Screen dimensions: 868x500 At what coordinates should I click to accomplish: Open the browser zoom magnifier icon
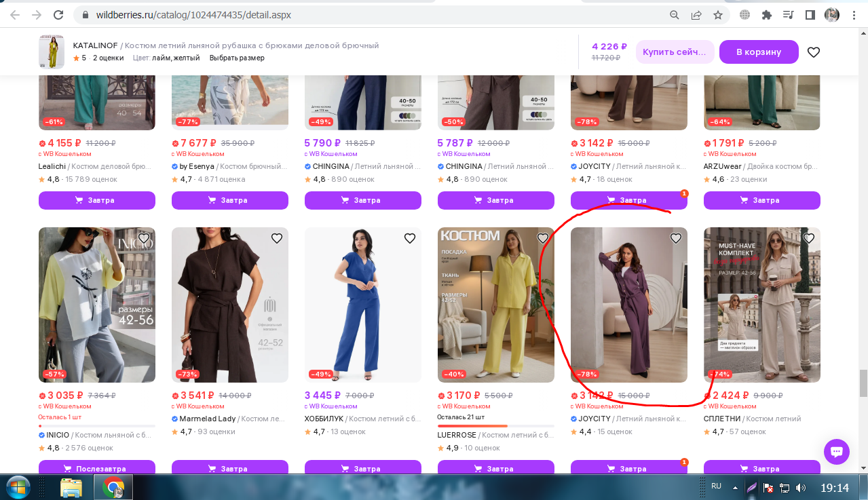click(675, 14)
